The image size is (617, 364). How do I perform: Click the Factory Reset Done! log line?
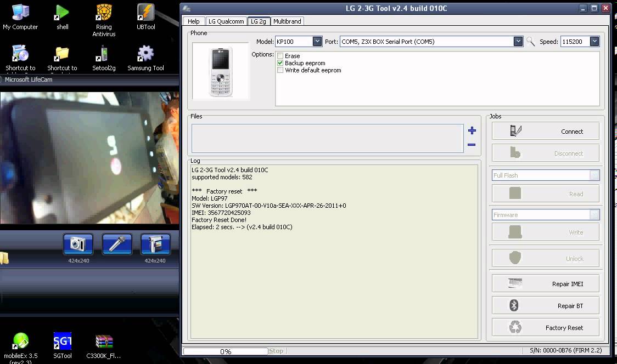point(219,220)
